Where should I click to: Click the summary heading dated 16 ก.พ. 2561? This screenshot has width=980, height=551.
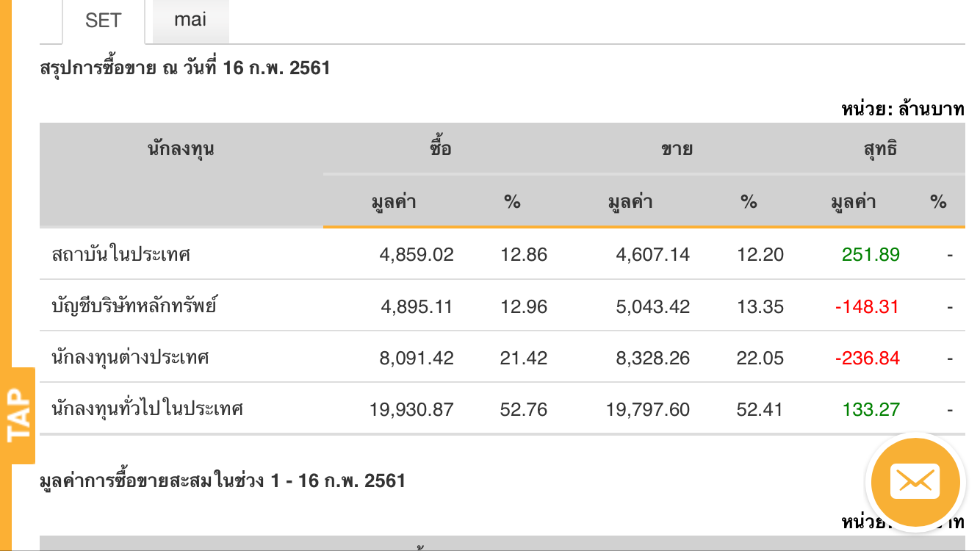tap(185, 69)
